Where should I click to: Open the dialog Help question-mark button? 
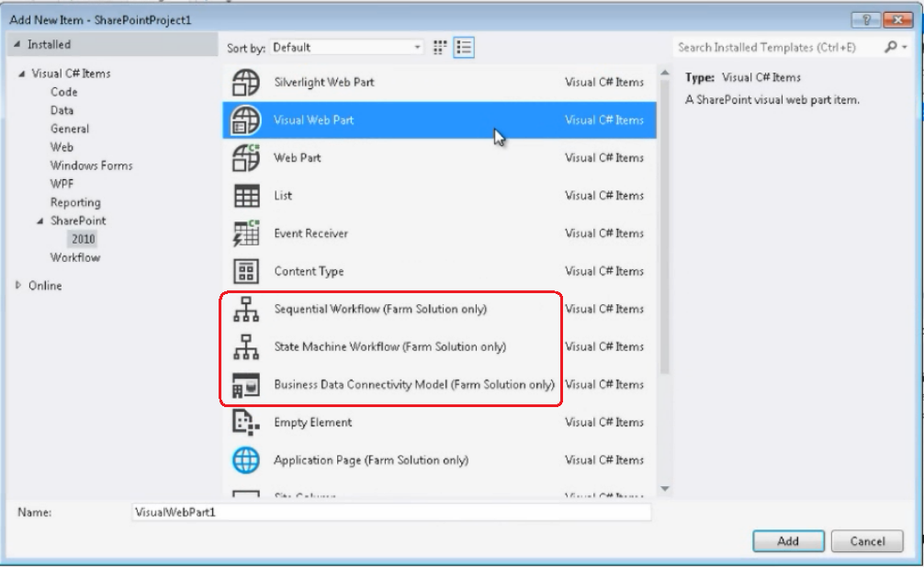[865, 20]
